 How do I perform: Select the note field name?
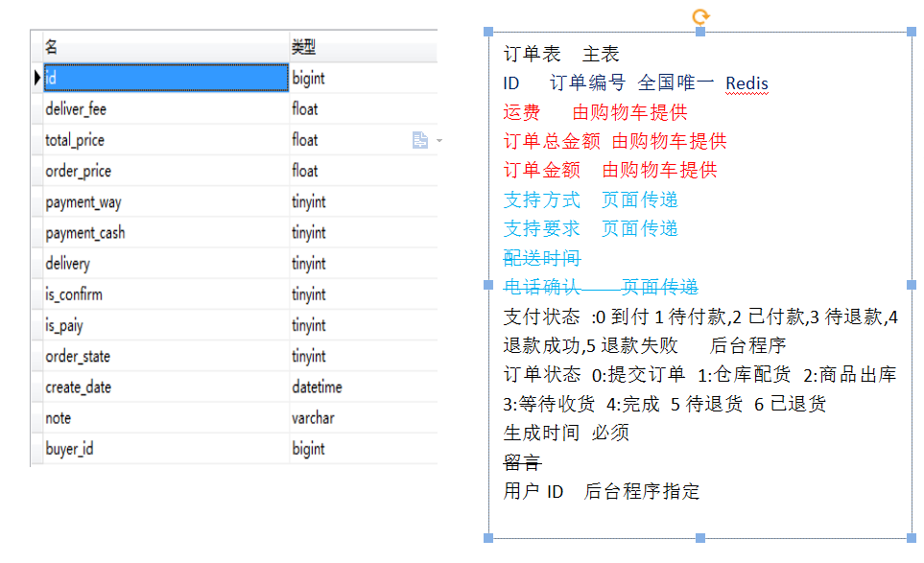[x=59, y=418]
